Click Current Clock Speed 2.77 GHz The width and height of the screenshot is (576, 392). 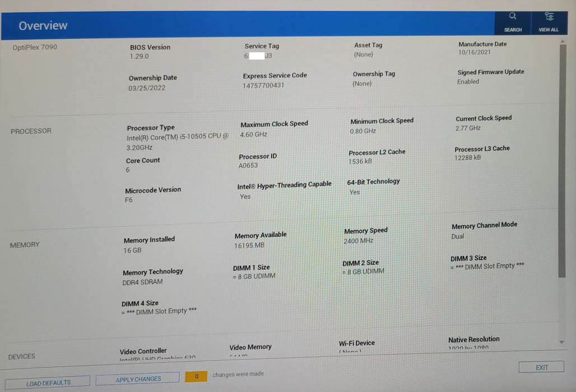(x=468, y=128)
